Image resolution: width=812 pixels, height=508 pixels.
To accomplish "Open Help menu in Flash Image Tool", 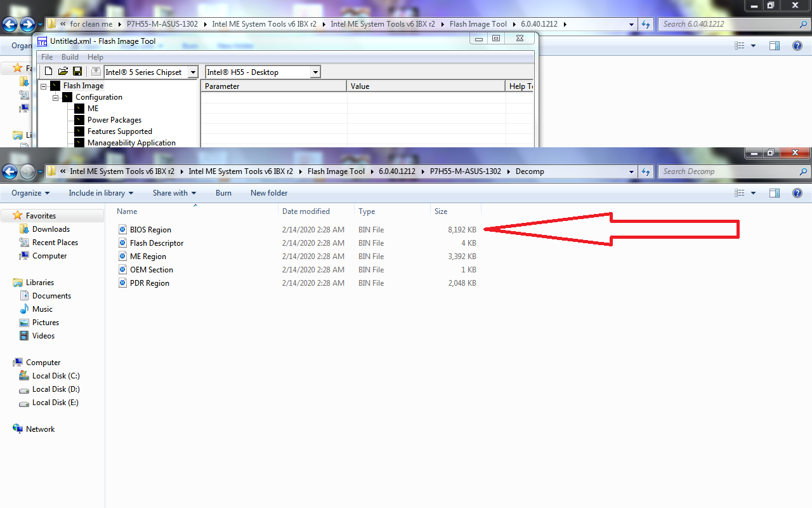I will pos(95,57).
